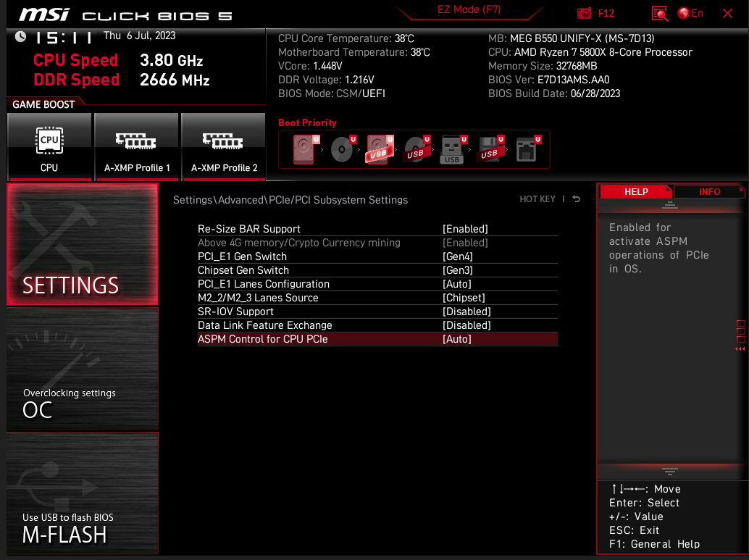This screenshot has width=749, height=560.
Task: Open M-FLASH to flash BIOS
Action: click(x=83, y=493)
